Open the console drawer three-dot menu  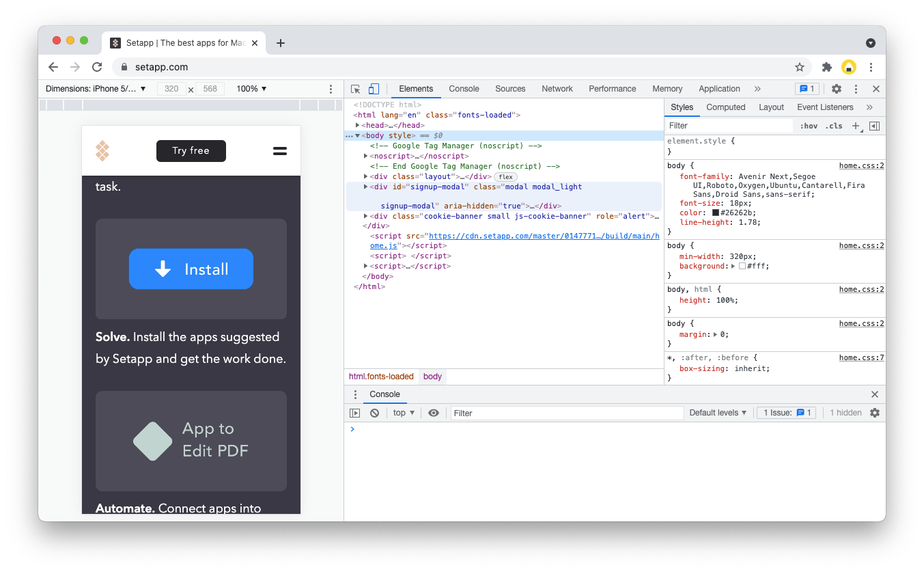click(355, 394)
